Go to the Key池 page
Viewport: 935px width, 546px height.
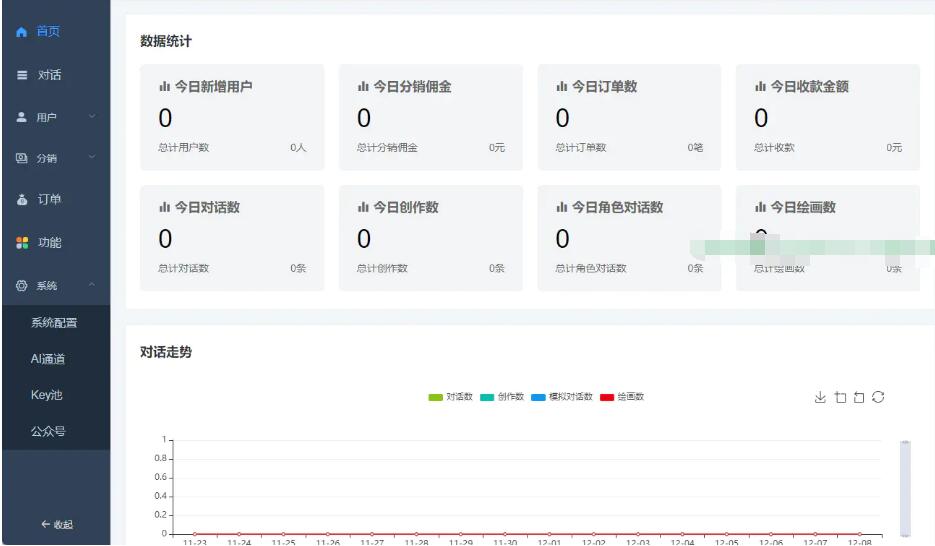[x=46, y=395]
